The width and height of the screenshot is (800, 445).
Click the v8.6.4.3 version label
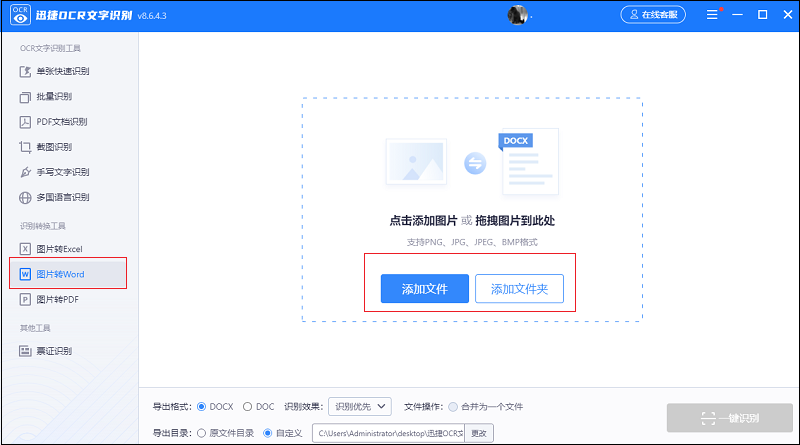(152, 16)
